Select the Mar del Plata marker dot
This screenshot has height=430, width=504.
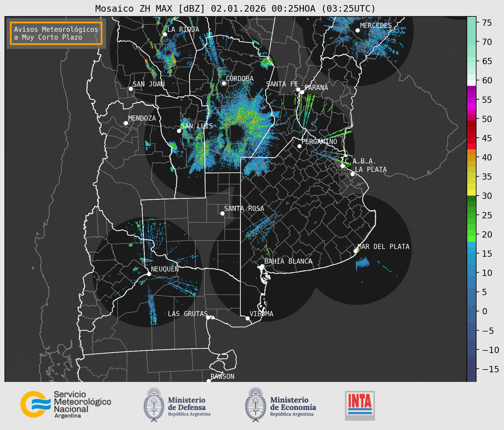tap(356, 251)
